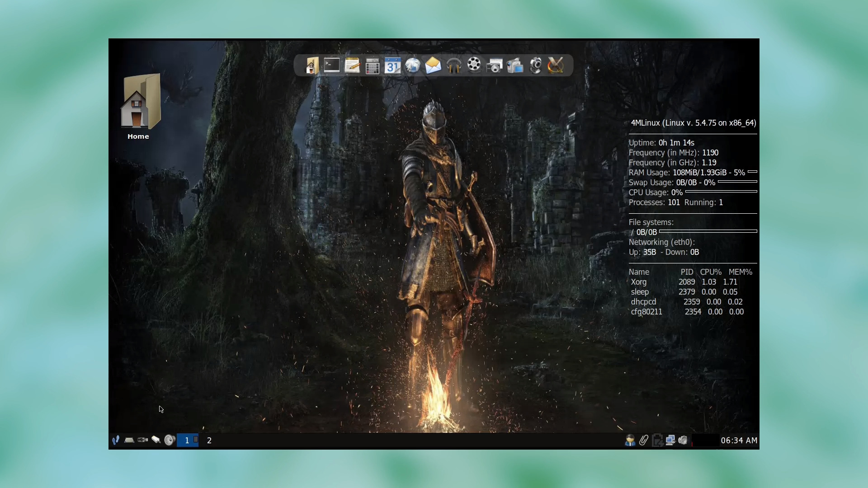
Task: Start the music player with headphones icon
Action: pos(454,65)
